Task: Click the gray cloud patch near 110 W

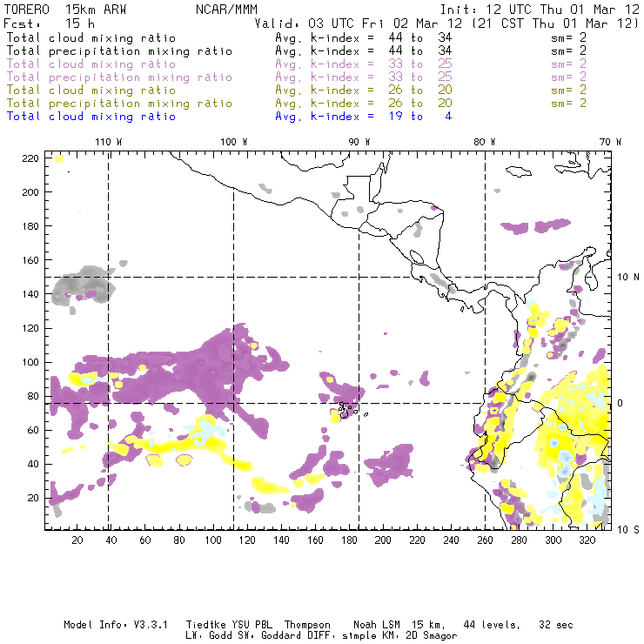Action: pos(84,285)
